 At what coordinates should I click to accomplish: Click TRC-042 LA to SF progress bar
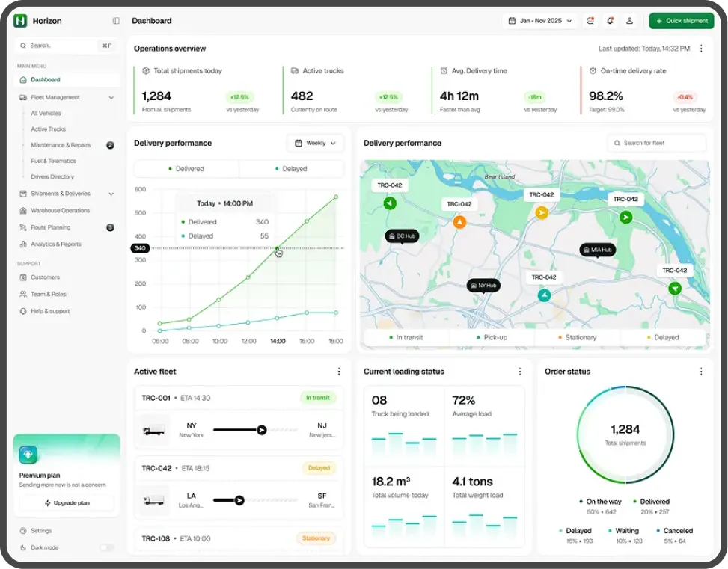coord(255,500)
